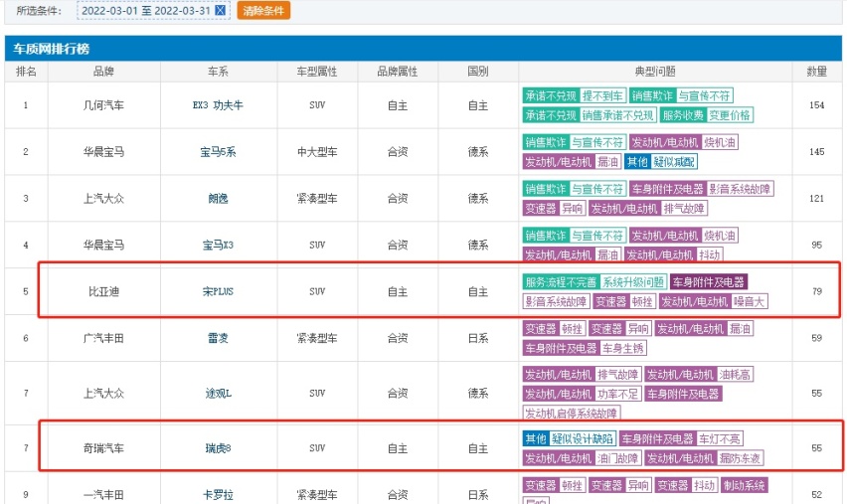Click the 中大型车 vehicle type cell
The width and height of the screenshot is (847, 504).
(x=317, y=152)
